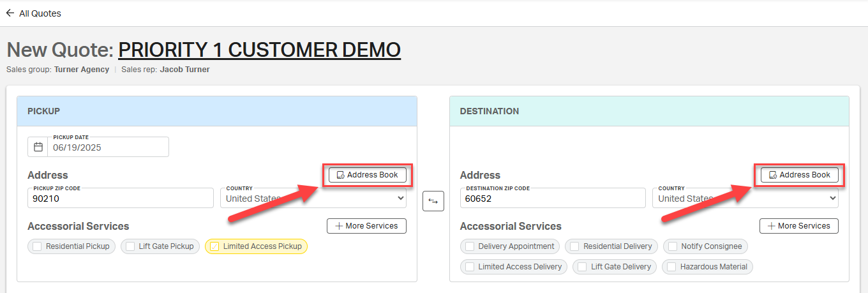Swap pickup and destination addresses

click(x=433, y=201)
